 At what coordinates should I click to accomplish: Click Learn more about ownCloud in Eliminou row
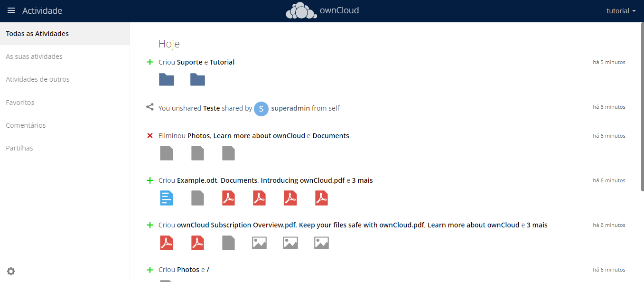point(259,136)
